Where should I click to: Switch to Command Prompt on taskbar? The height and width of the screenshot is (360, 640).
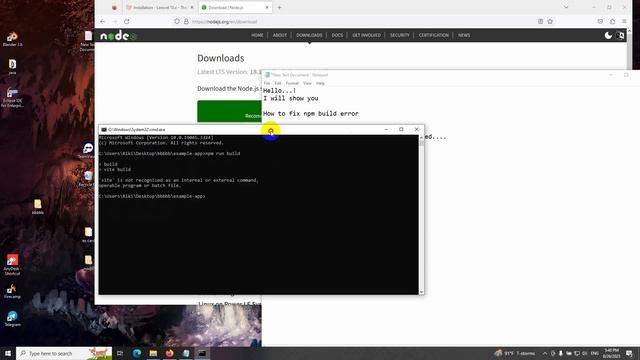[202, 353]
